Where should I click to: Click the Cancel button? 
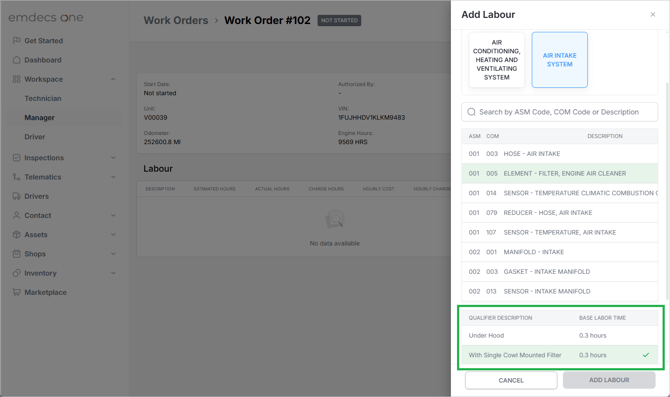click(511, 380)
